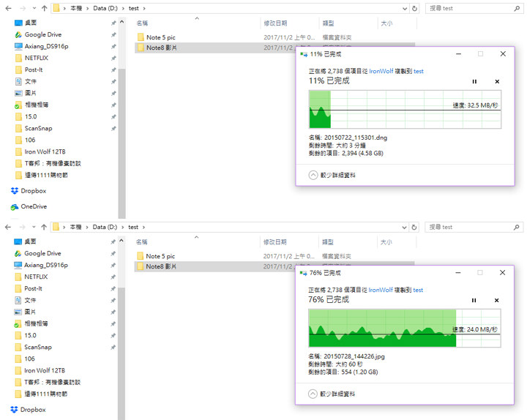Click refresh icon in upper Explorer address bar
This screenshot has height=420, width=527.
tap(415, 9)
